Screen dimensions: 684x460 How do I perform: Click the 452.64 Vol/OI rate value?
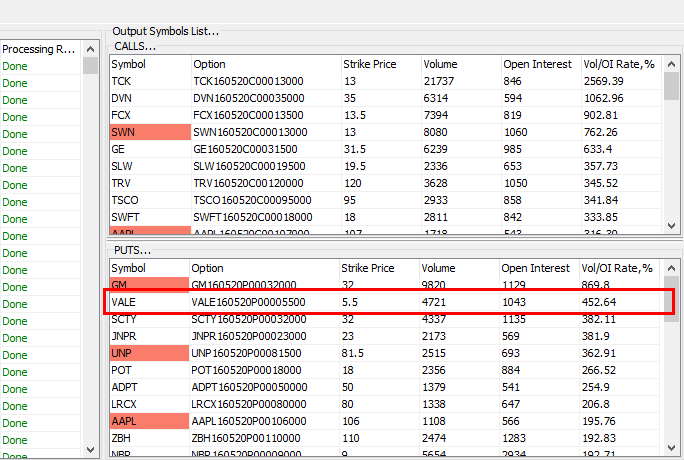599,302
